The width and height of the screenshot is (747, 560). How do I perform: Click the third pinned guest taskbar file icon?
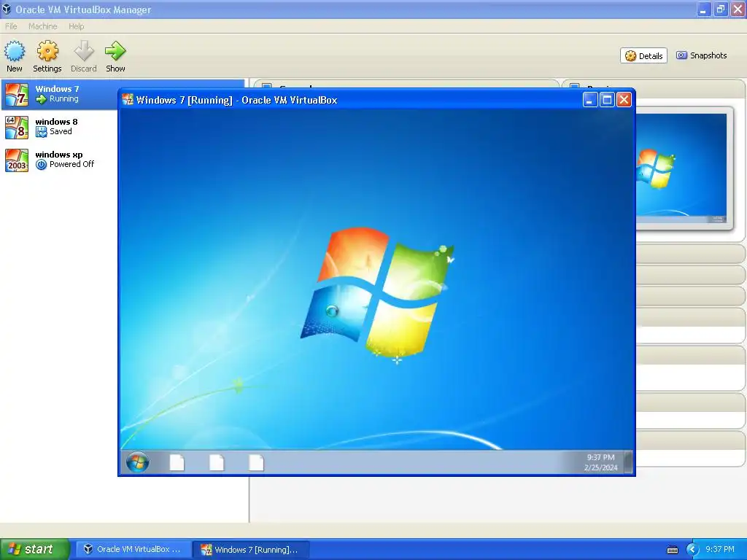pos(256,462)
